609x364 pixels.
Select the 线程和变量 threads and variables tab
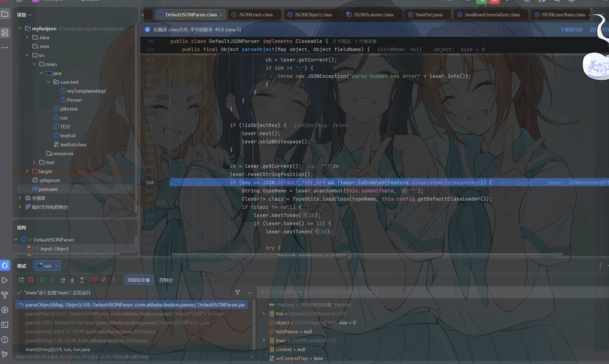coord(139,280)
